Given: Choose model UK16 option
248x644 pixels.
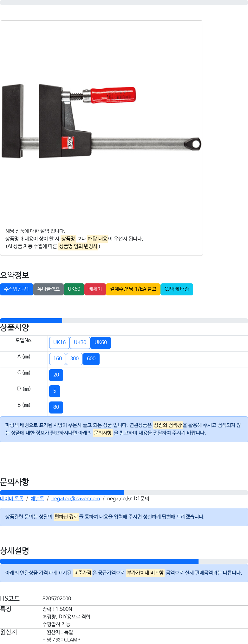Looking at the screenshot, I should click(x=59, y=343).
